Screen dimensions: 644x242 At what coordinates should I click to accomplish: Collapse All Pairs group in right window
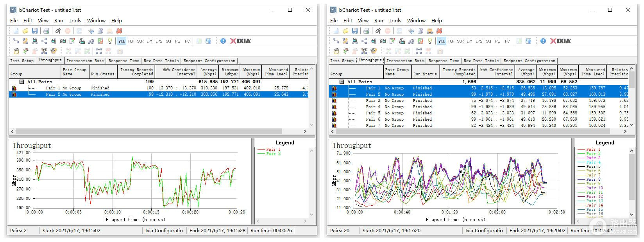coord(342,82)
